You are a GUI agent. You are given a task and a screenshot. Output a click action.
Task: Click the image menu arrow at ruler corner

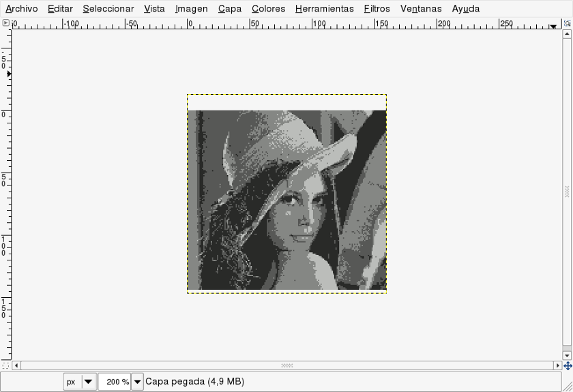tap(5, 23)
